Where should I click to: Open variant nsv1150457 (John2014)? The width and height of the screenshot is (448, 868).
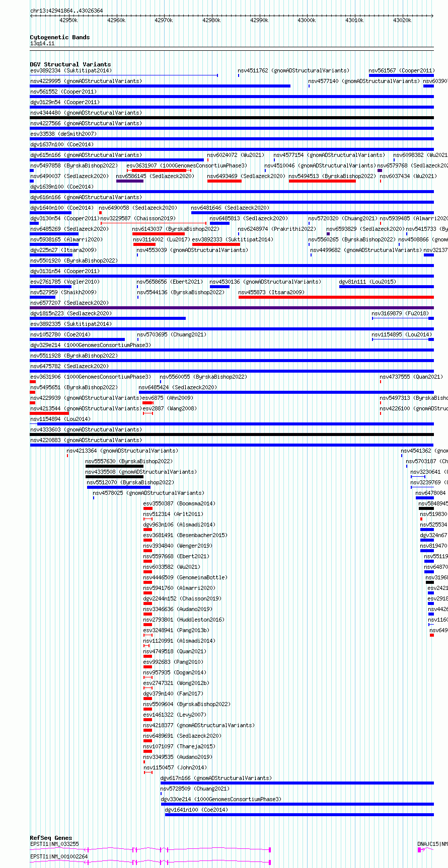[x=175, y=768]
